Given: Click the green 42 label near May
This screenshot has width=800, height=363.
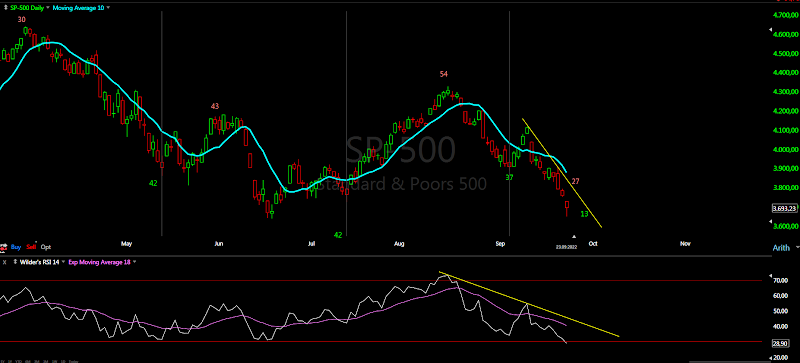Looking at the screenshot, I should [153, 183].
